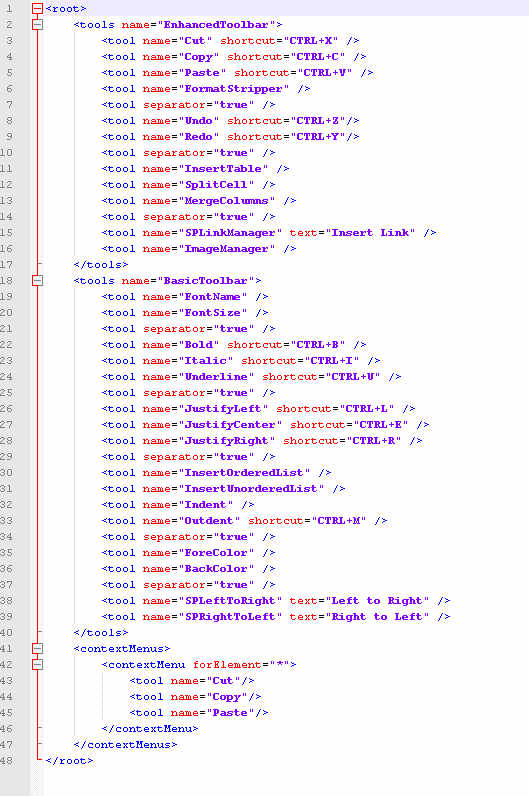Click line number 7 in the gutter
Image resolution: width=529 pixels, height=796 pixels.
click(x=10, y=105)
